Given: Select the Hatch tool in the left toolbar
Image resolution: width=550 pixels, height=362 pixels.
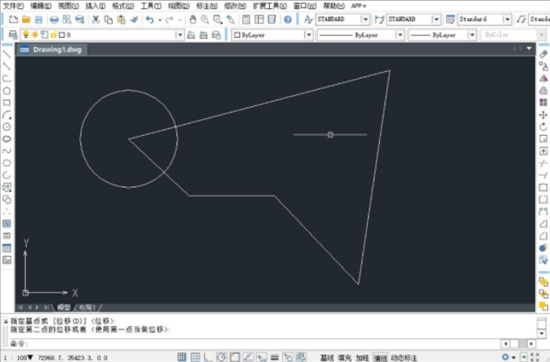Looking at the screenshot, I should [x=7, y=223].
